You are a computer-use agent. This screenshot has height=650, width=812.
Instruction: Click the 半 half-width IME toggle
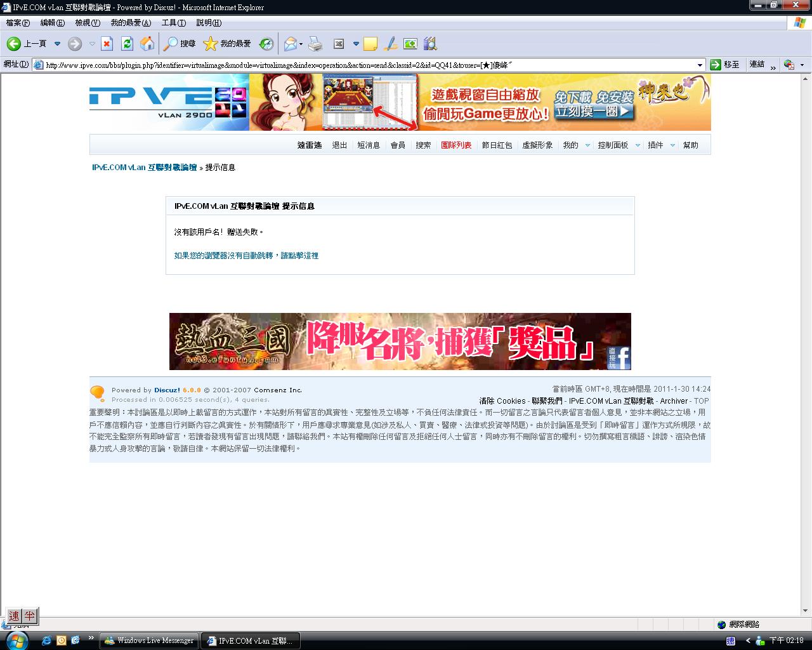tap(30, 616)
